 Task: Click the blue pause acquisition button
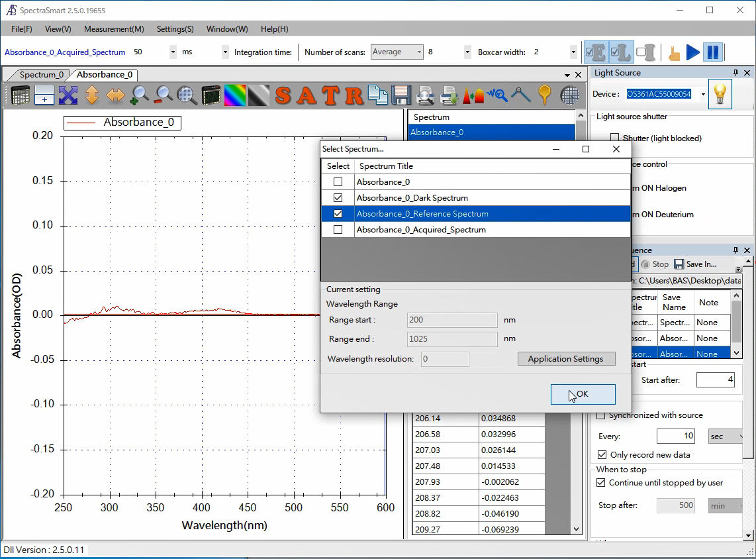[712, 52]
